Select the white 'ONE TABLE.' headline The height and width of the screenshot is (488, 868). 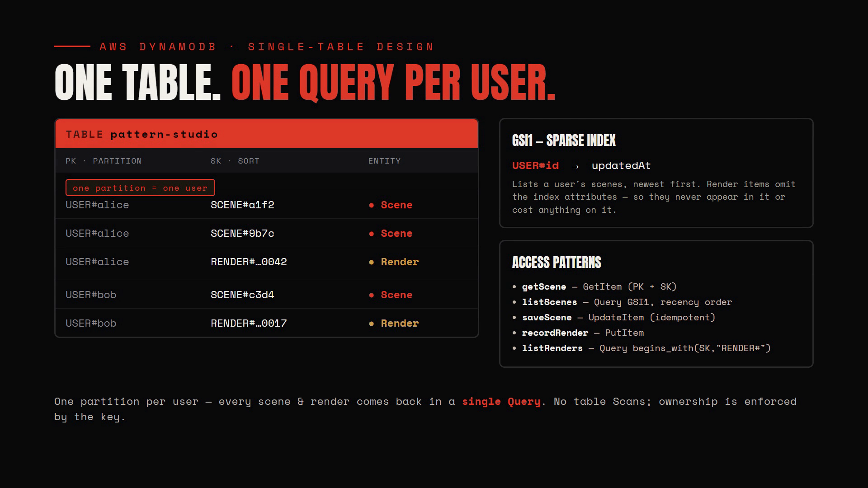137,82
